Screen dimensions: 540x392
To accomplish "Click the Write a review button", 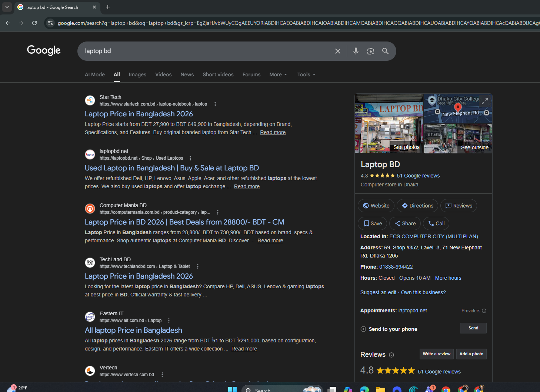I will coord(436,354).
